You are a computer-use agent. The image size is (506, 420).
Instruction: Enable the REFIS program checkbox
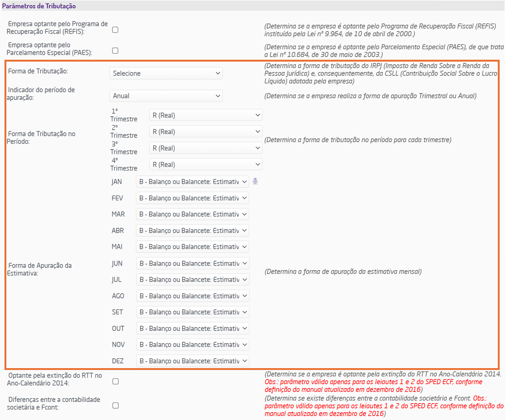point(115,29)
